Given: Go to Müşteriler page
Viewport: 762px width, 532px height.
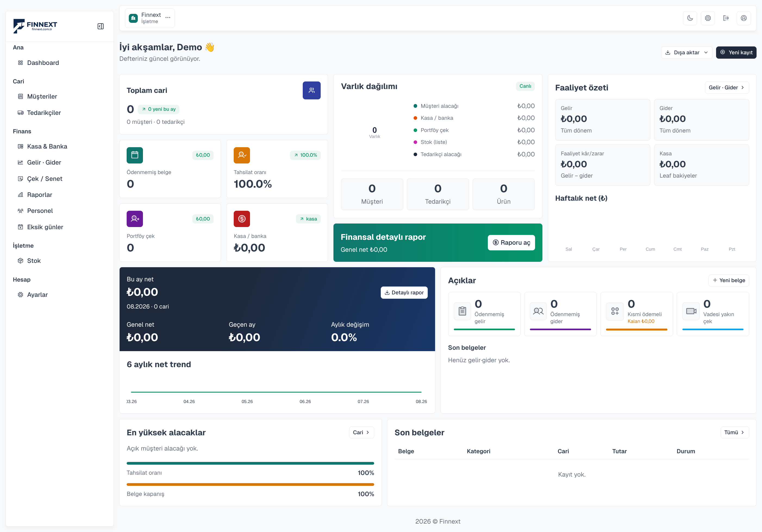Looking at the screenshot, I should [60, 96].
